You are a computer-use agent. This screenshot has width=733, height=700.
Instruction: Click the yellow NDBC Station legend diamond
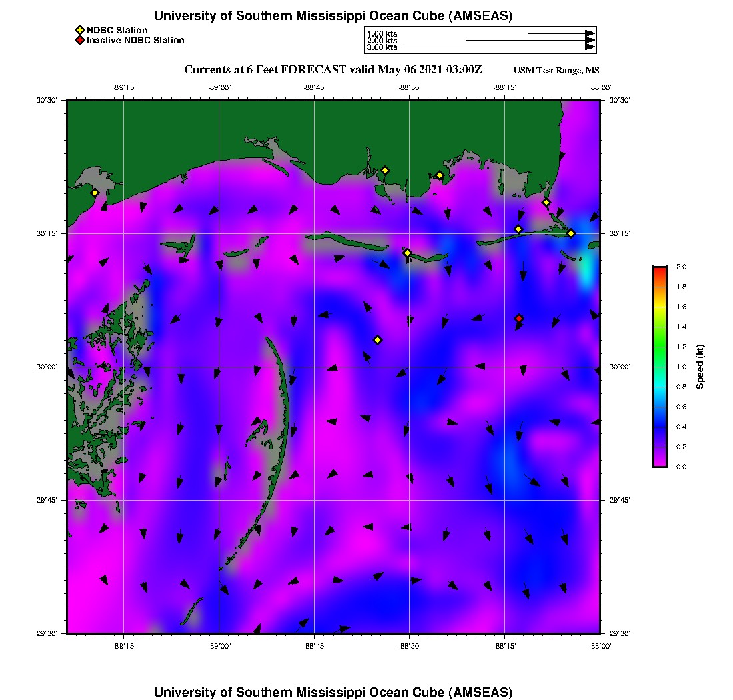tap(79, 30)
